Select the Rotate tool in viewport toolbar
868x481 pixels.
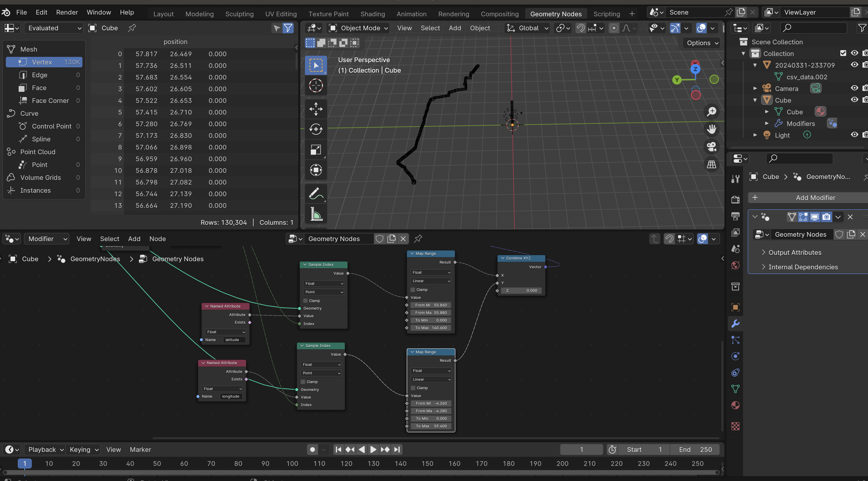[x=316, y=129]
